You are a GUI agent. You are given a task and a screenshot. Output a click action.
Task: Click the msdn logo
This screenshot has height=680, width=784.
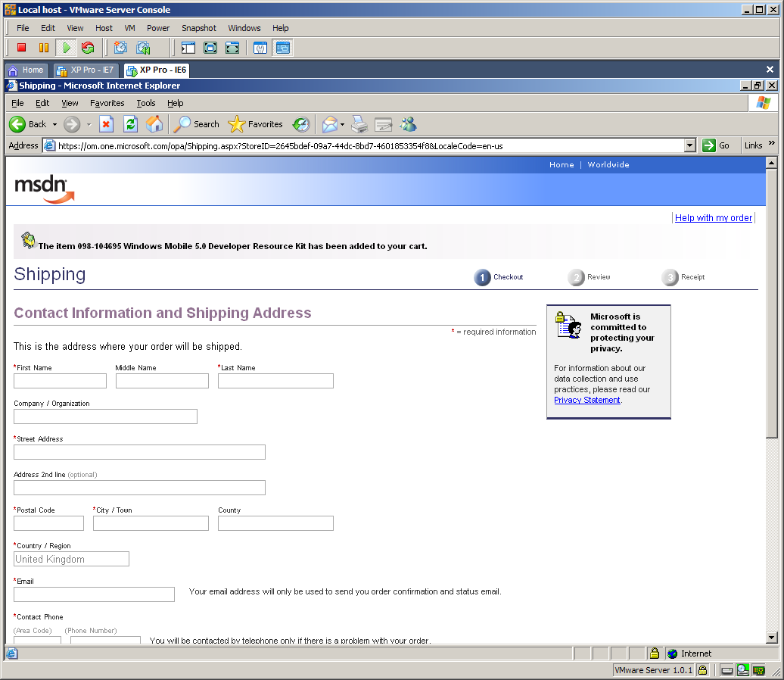(x=44, y=189)
